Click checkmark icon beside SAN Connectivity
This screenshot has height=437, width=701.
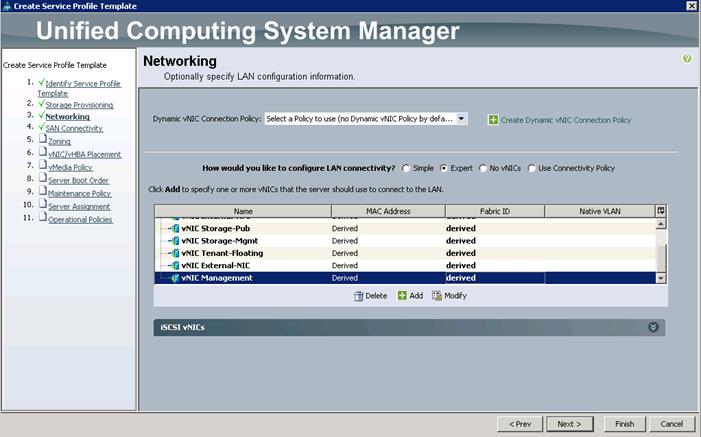(x=41, y=127)
